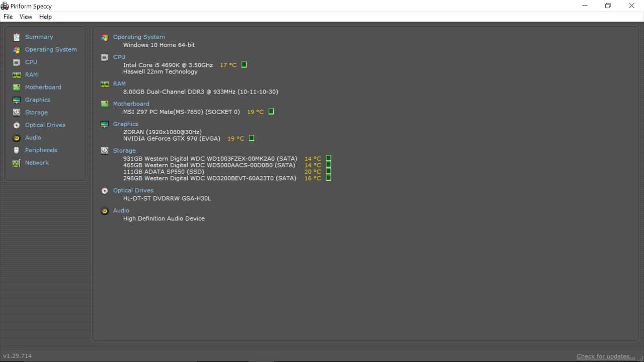Click the Audio speaker icon in the sidebar
The height and width of the screenshot is (362, 644).
click(17, 138)
